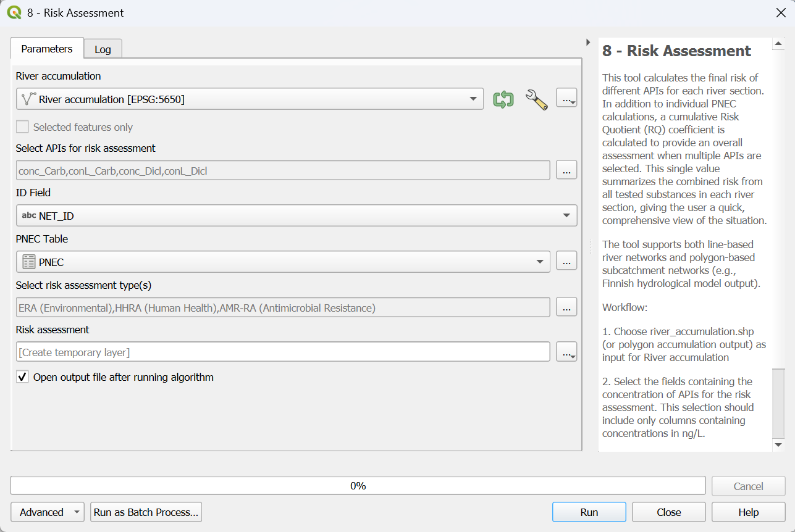Browse for PNEC Table source
This screenshot has width=795, height=532.
(566, 261)
